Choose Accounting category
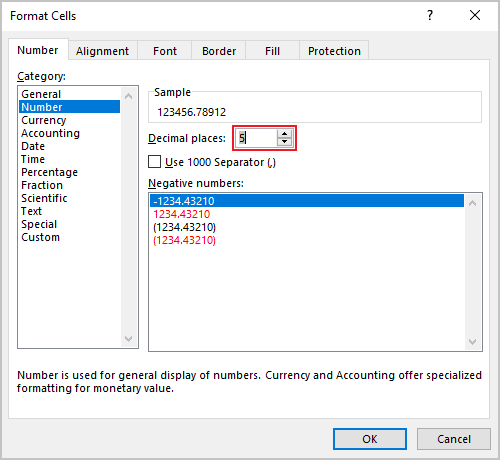 pos(69,133)
